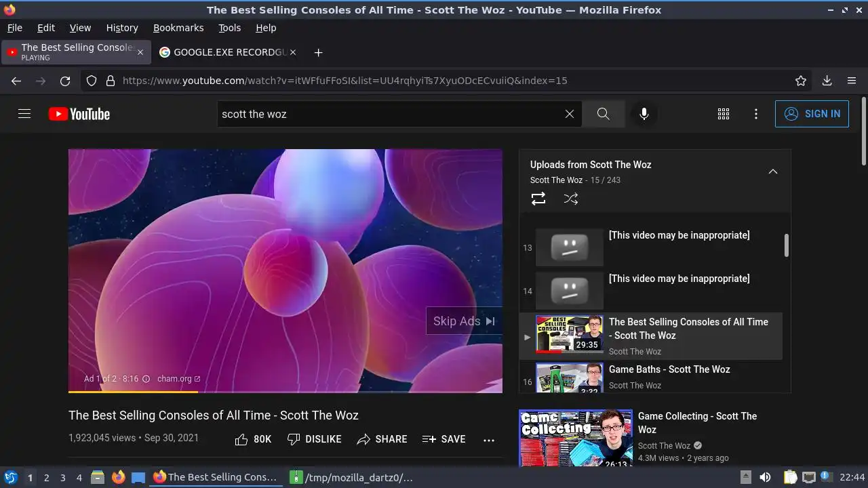Viewport: 868px width, 488px height.
Task: Clear the search box text
Action: point(570,114)
